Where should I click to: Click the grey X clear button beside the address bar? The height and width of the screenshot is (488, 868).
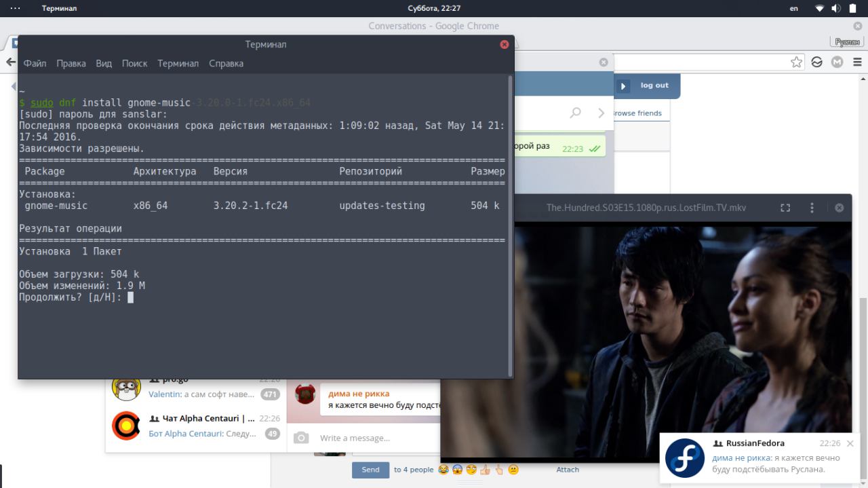[x=604, y=62]
